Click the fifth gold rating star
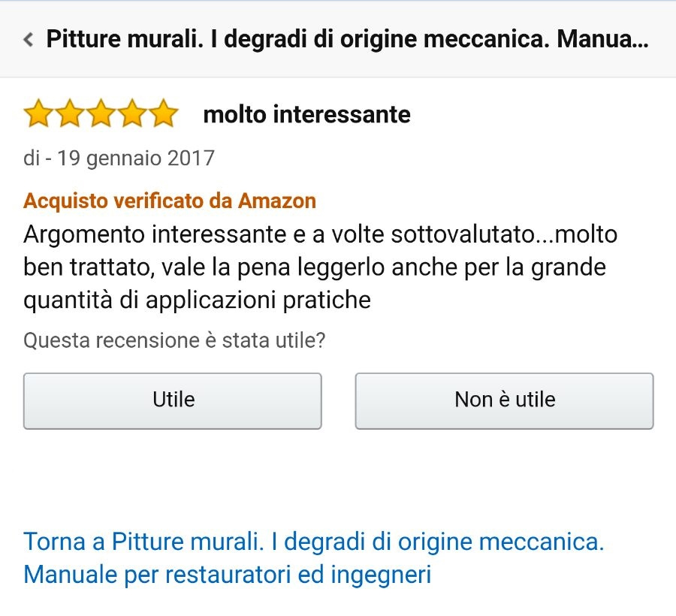Image resolution: width=676 pixels, height=616 pixels. 164,113
